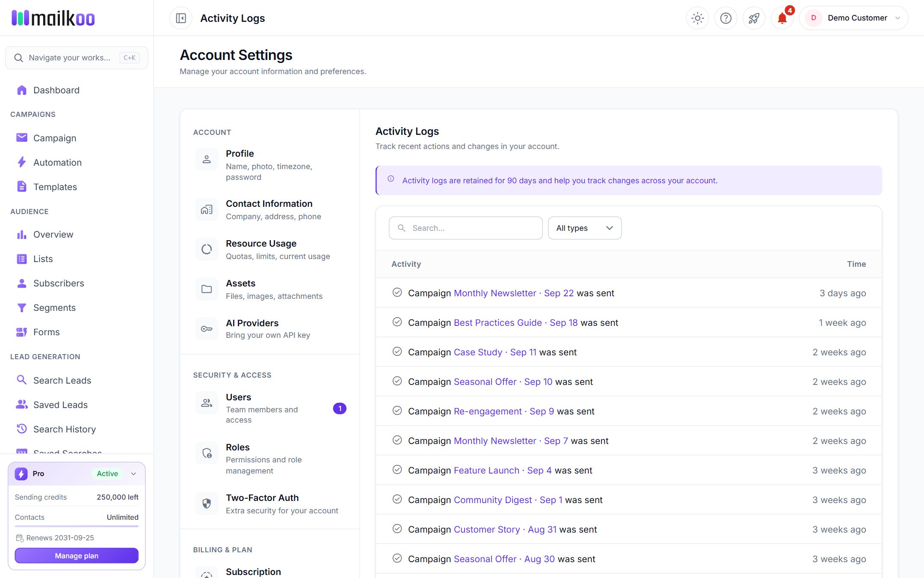Image resolution: width=924 pixels, height=578 pixels.
Task: Click the Time column header
Action: click(x=856, y=264)
